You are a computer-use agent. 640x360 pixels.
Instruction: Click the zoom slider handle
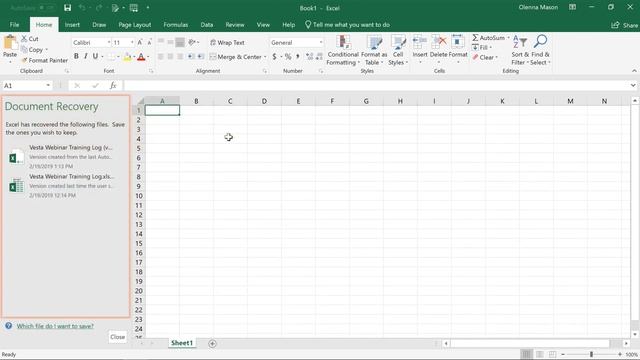click(591, 354)
